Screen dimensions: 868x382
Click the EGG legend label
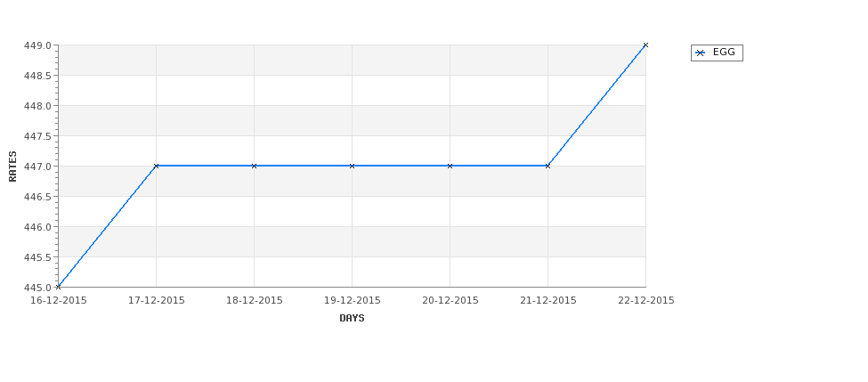pos(724,52)
